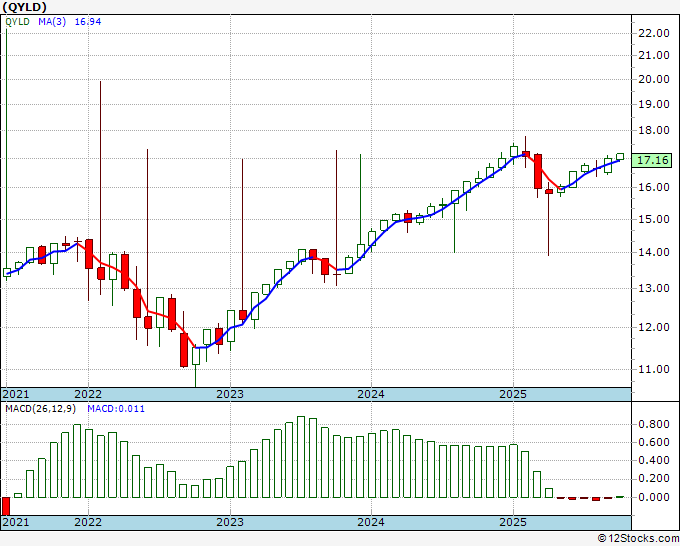Select the 11.00 price axis label
This screenshot has height=546, width=680.
click(654, 369)
